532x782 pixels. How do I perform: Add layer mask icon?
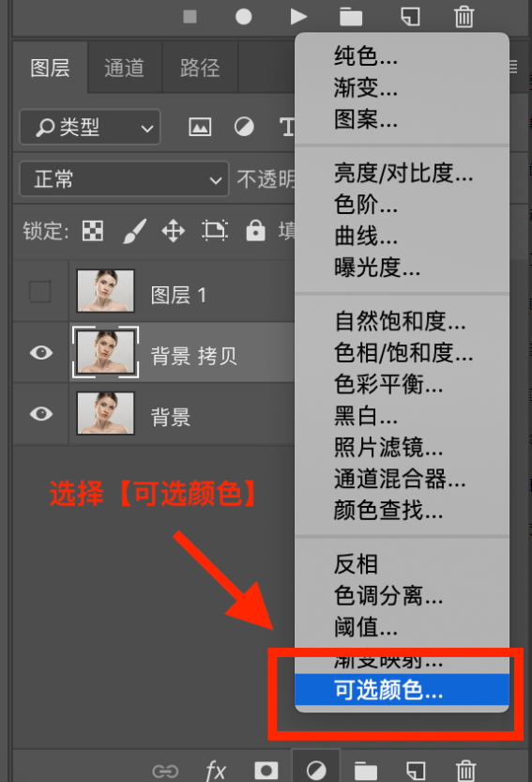266,770
